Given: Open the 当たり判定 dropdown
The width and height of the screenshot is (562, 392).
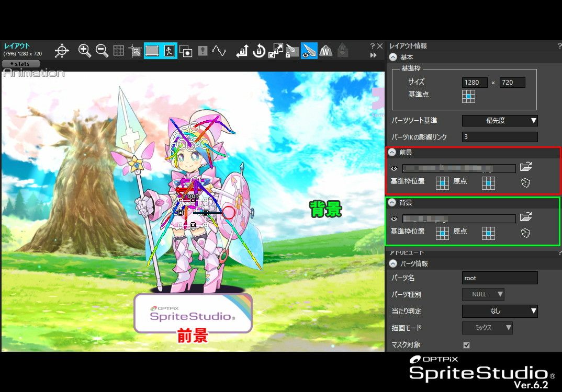Looking at the screenshot, I should (x=500, y=311).
